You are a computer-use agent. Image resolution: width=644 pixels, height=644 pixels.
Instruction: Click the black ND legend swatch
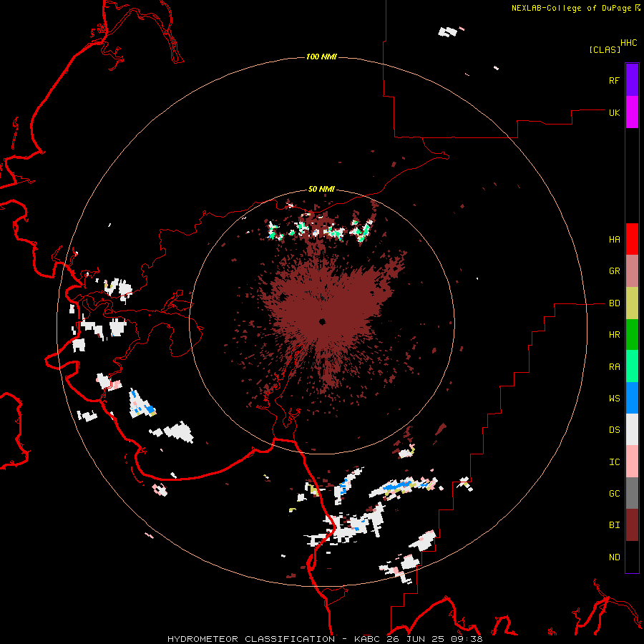click(632, 557)
